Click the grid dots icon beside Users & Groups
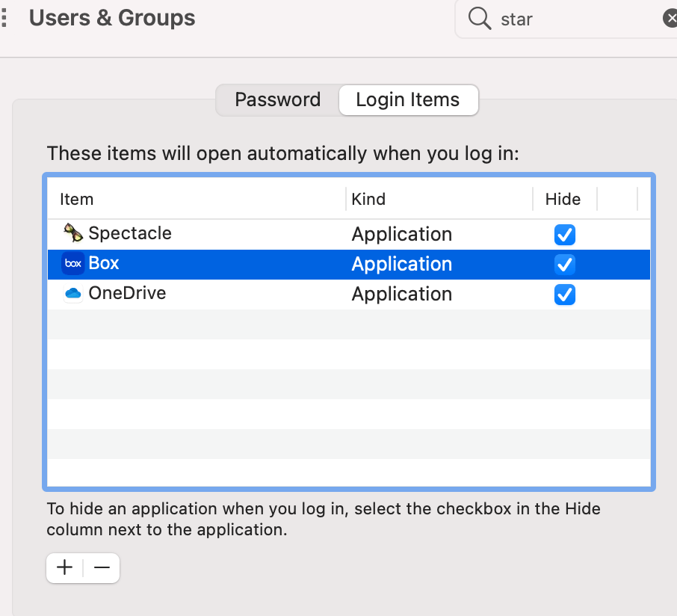 [x=4, y=18]
